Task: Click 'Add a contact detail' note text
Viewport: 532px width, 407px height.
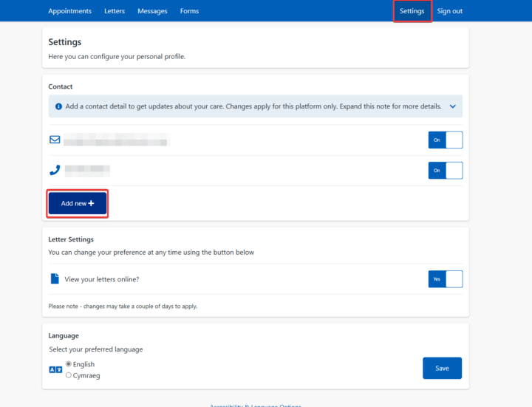Action: point(253,106)
